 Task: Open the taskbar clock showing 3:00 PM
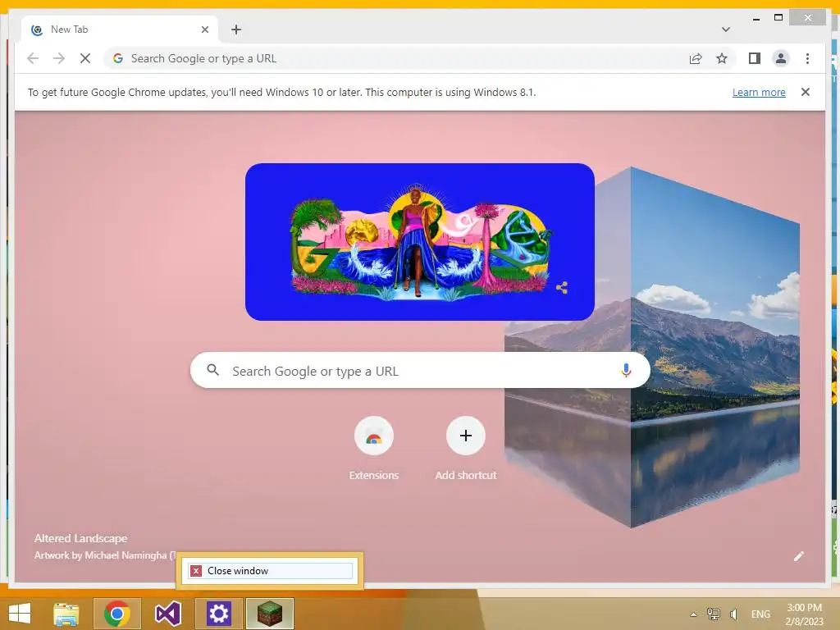804,614
